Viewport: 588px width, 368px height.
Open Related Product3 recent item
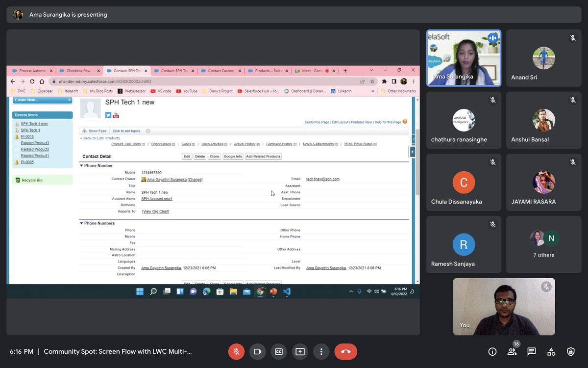click(35, 143)
